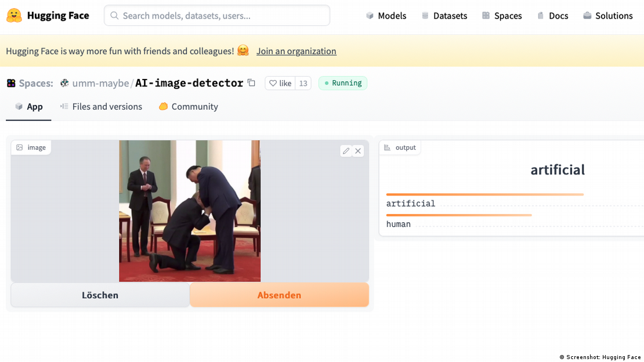Click the umm-maybe user avatar icon
644x362 pixels.
tap(64, 83)
